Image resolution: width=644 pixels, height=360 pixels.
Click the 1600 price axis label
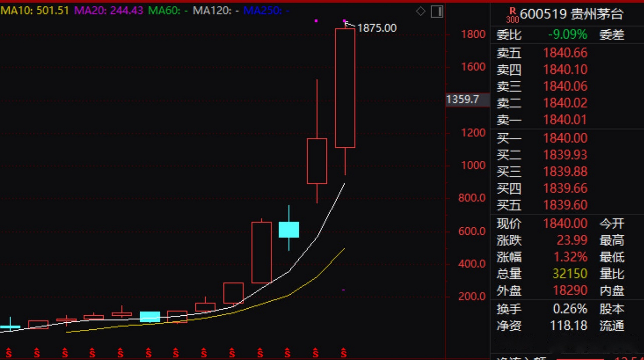(x=473, y=67)
